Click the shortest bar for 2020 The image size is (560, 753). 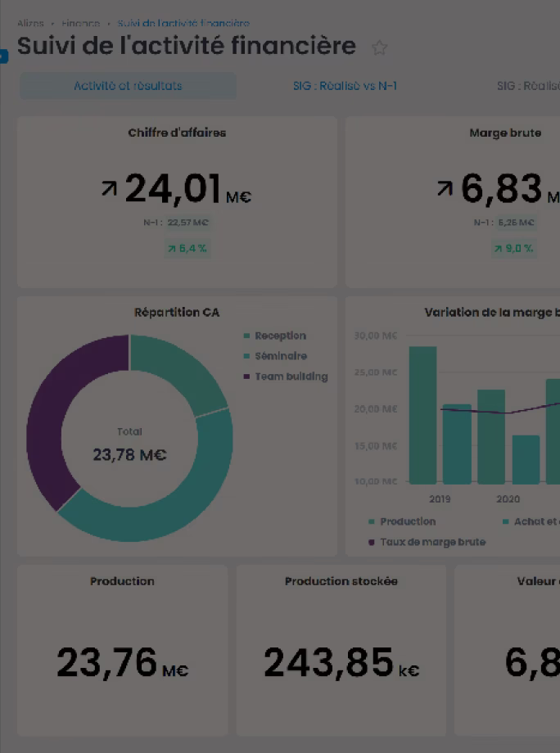point(526,459)
